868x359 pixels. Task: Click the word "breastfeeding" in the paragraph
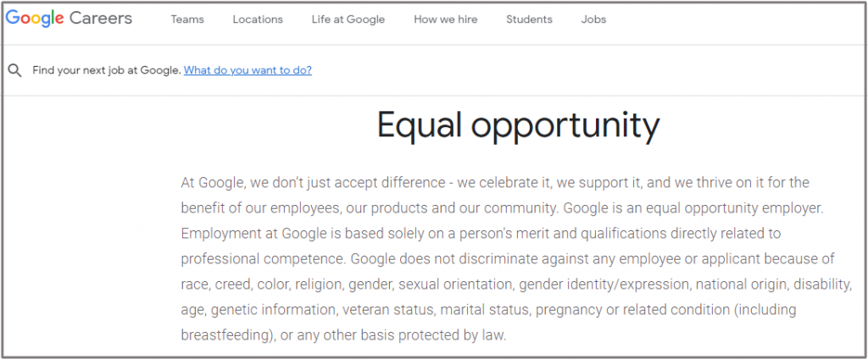pos(224,334)
